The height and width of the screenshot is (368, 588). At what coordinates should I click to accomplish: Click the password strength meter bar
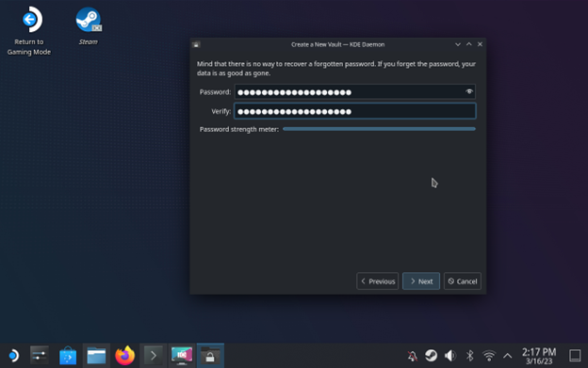[379, 129]
